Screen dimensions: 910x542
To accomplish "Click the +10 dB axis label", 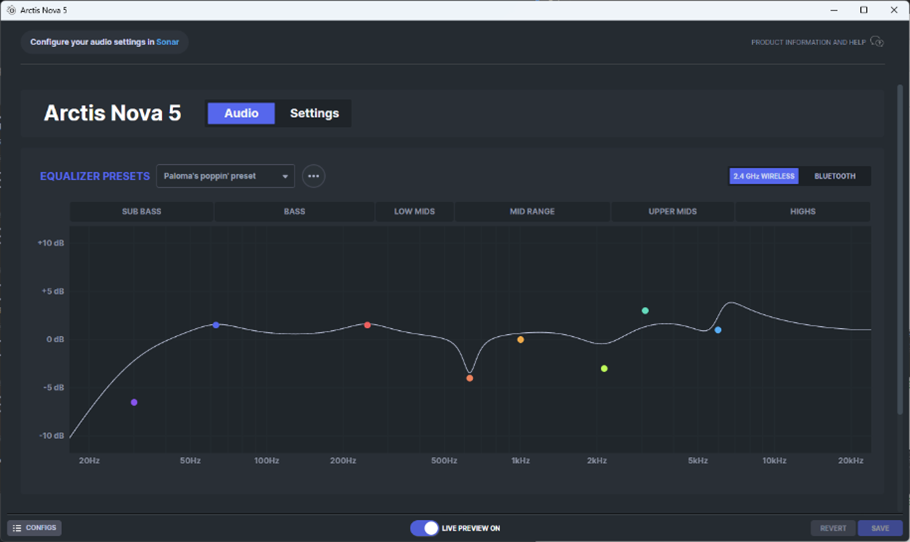I will 50,243.
